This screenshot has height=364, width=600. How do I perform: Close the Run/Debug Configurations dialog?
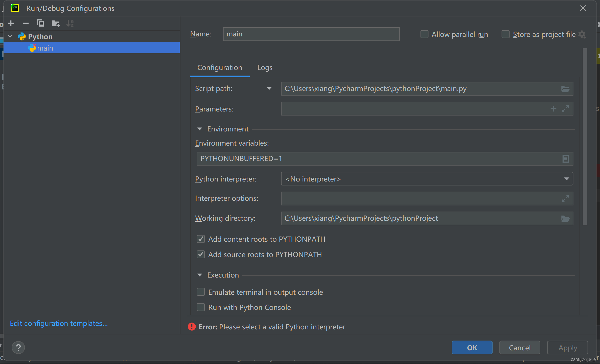[x=583, y=8]
